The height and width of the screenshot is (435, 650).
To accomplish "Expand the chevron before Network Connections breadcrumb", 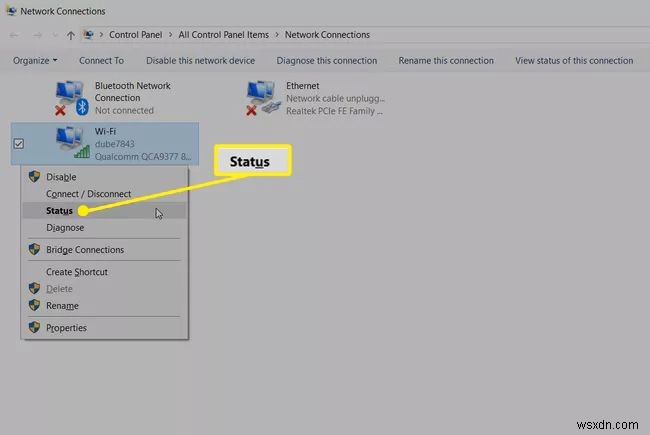I will (x=276, y=35).
